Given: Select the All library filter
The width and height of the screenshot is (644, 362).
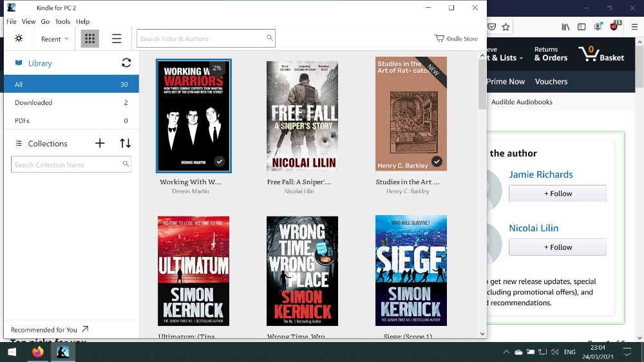Looking at the screenshot, I should point(71,84).
